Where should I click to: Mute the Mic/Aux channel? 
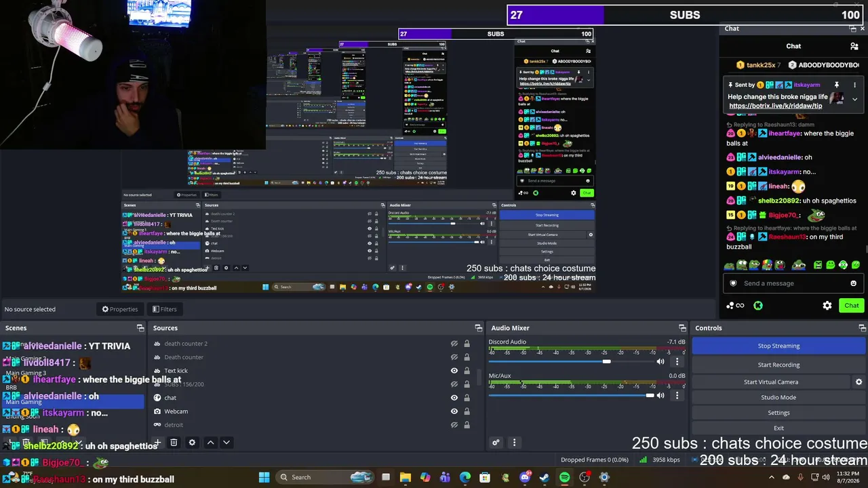pyautogui.click(x=660, y=395)
